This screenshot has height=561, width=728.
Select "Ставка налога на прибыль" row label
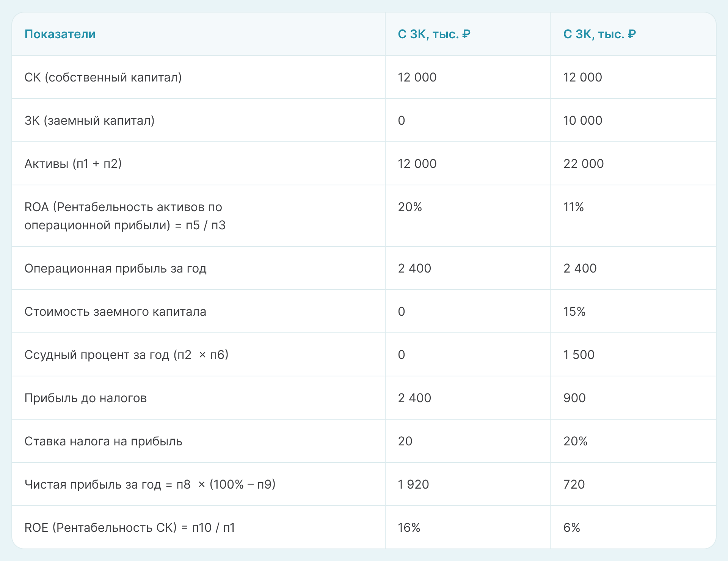(x=103, y=441)
